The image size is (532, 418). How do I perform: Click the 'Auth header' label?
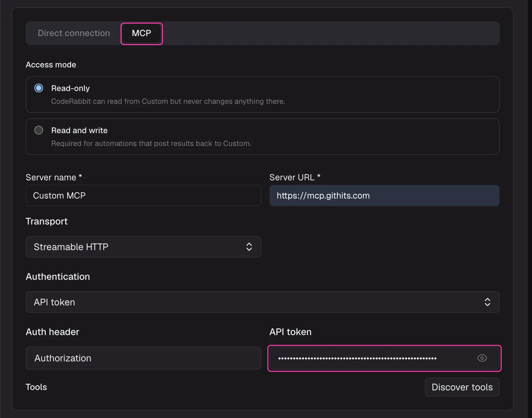point(53,332)
